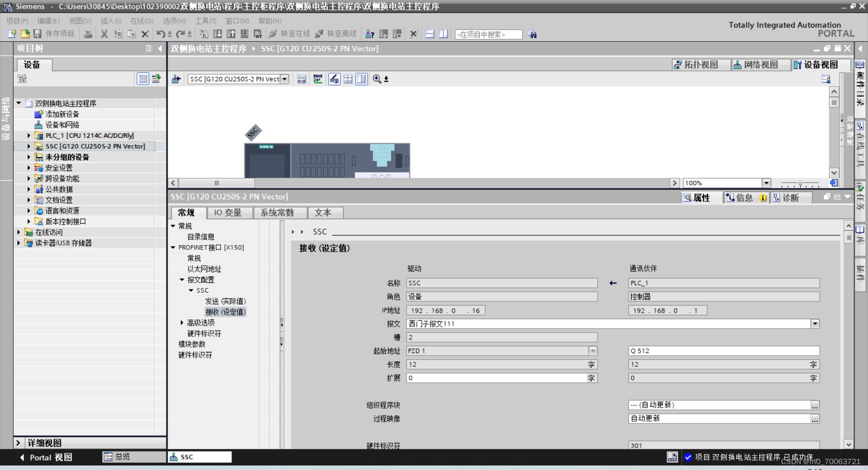
Task: Open the device selection dropdown SSC G120
Action: pyautogui.click(x=285, y=79)
